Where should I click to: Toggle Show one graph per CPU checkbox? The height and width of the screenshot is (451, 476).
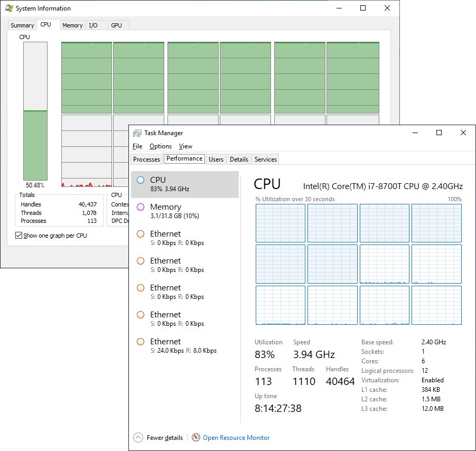point(18,235)
